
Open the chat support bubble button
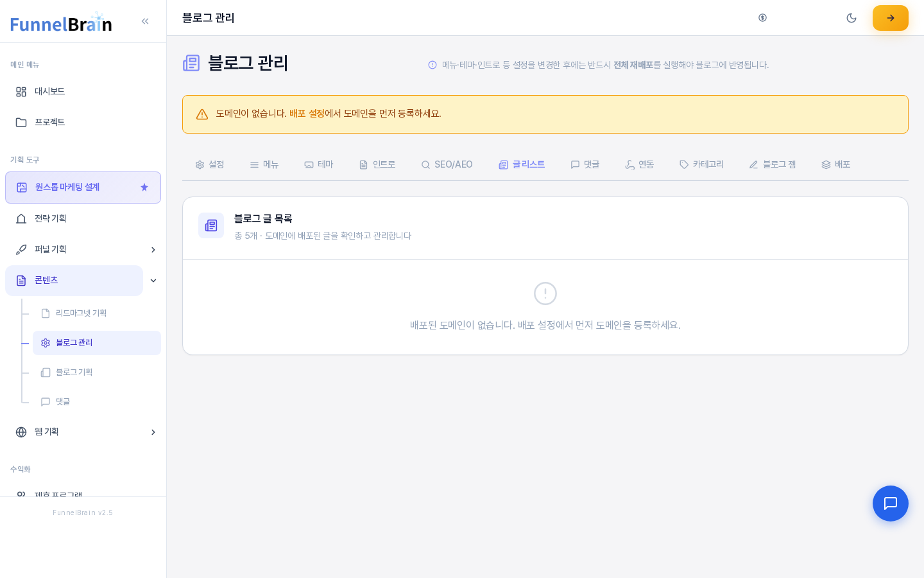coord(891,504)
